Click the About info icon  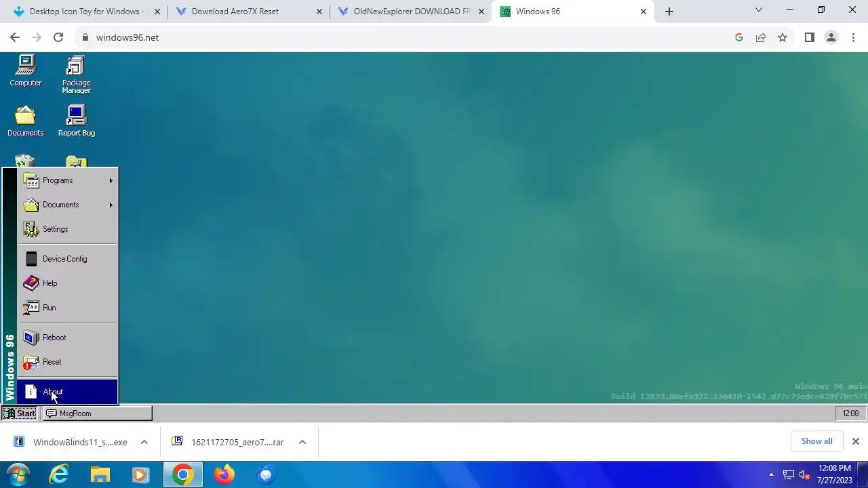pos(31,392)
